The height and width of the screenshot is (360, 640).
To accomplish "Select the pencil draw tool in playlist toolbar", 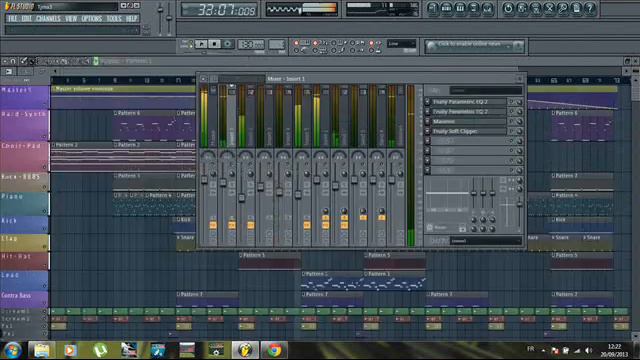I will click(24, 61).
